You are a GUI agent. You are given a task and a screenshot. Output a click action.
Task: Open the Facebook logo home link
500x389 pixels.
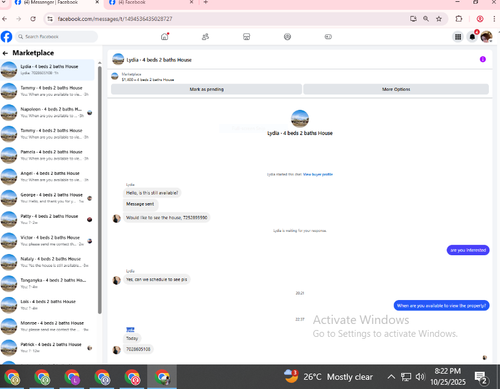pyautogui.click(x=6, y=37)
